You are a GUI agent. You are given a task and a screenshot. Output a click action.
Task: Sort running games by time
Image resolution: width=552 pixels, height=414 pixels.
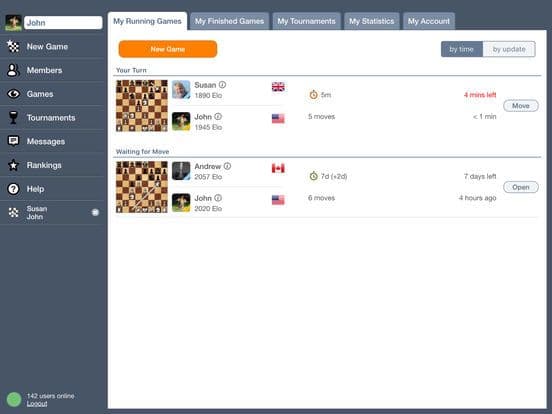pyautogui.click(x=462, y=49)
